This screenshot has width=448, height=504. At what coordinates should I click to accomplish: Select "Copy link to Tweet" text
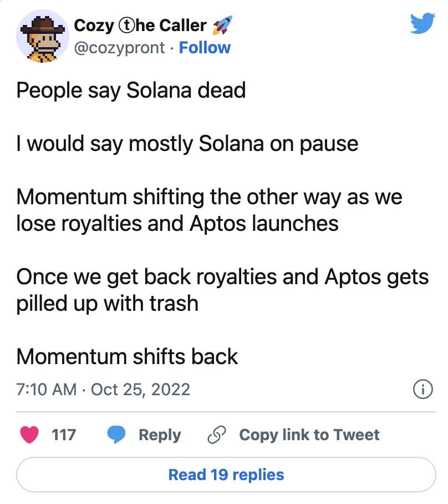point(309,434)
